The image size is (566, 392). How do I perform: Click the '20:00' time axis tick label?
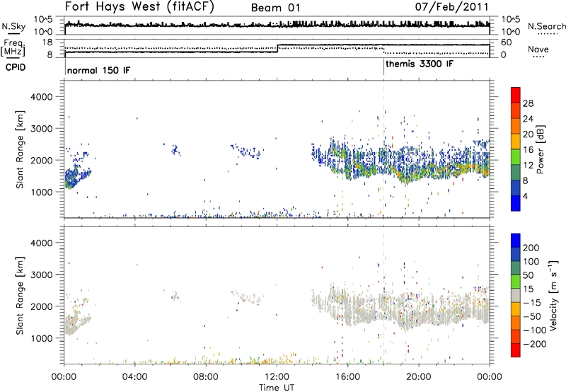point(419,376)
